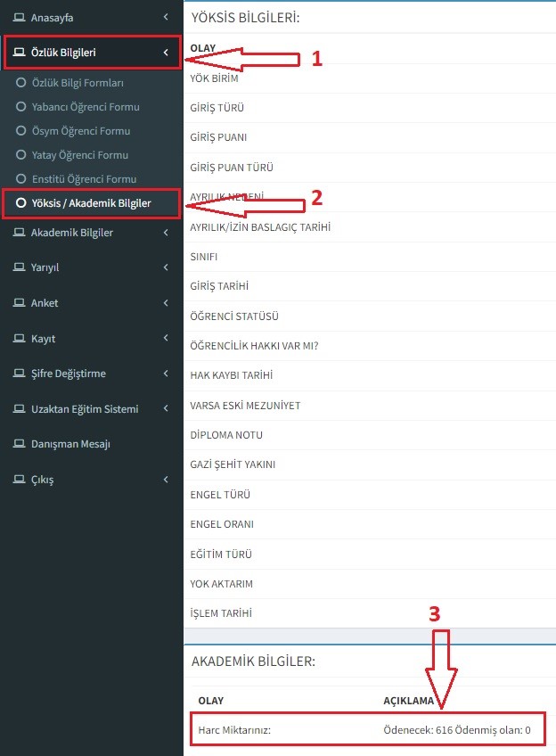
Task: Open the Danışman Mesajı link
Action: pyautogui.click(x=70, y=444)
